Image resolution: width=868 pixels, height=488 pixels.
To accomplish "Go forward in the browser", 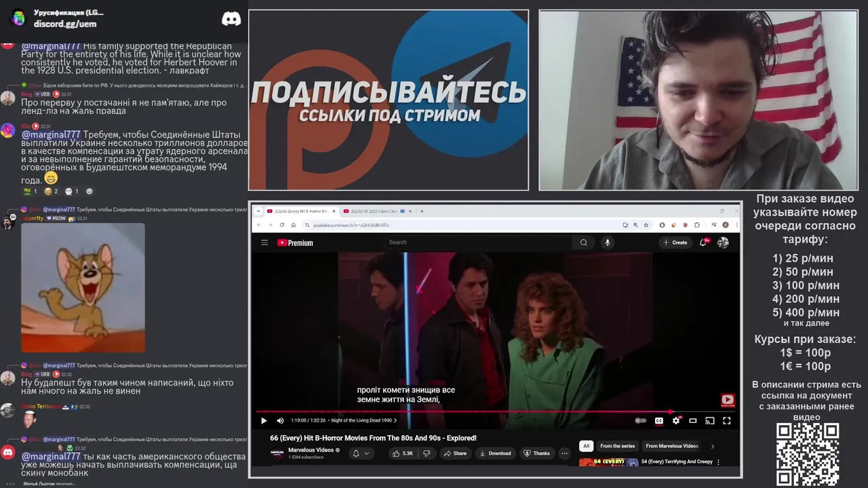I will 271,225.
